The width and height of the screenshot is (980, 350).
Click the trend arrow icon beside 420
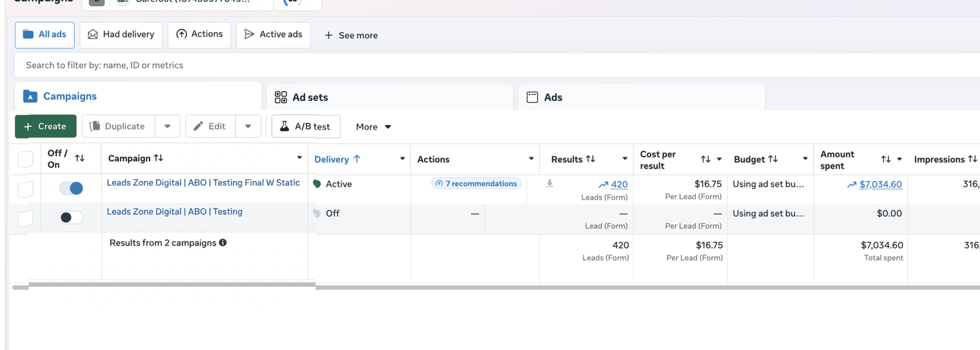603,184
